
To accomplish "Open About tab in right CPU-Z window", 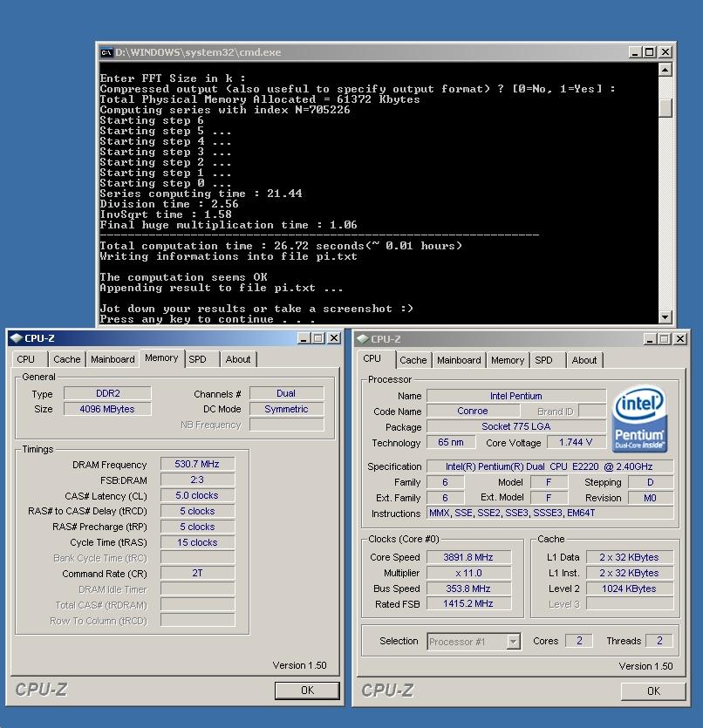I will coord(584,360).
